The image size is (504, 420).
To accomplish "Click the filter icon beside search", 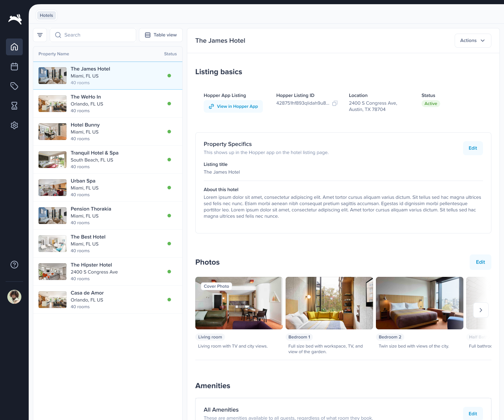I will (x=40, y=35).
